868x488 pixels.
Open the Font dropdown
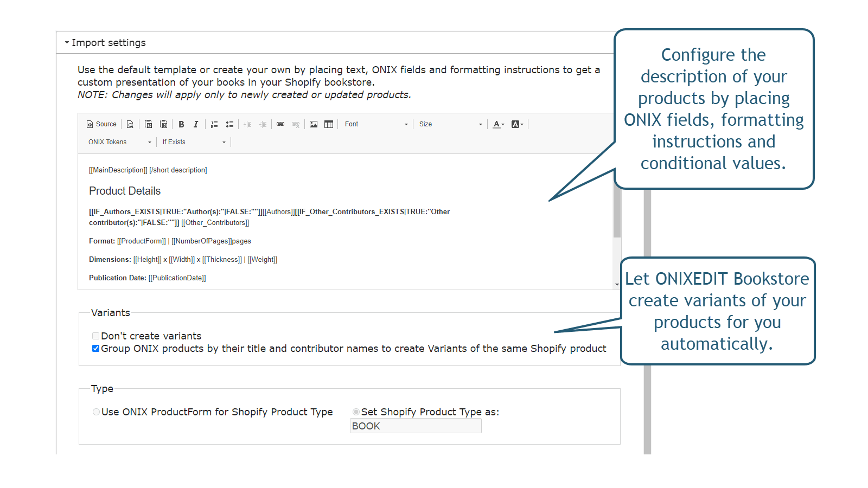pos(376,124)
